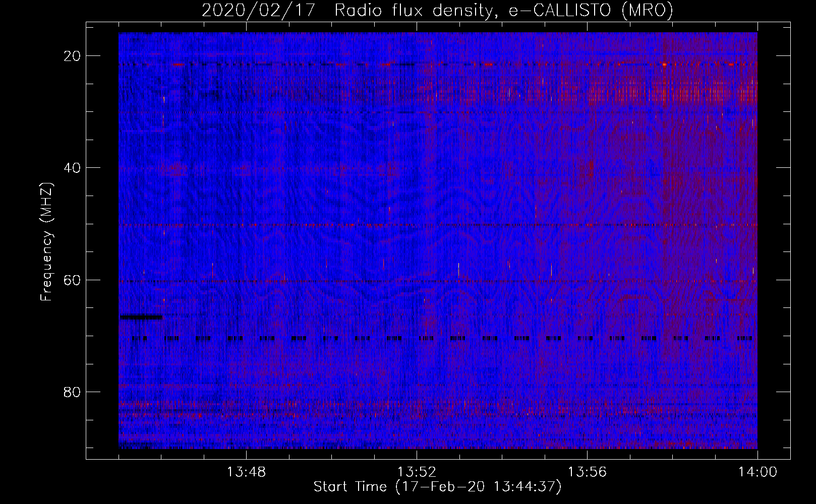Screen dimensions: 816x504
Task: Click the 60 MHz frequency tick label
Action: (x=73, y=280)
